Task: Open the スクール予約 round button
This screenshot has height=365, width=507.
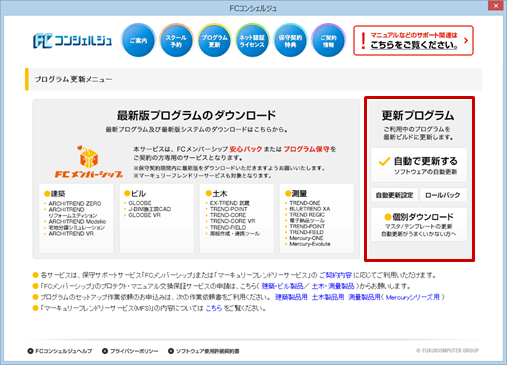Action: (176, 40)
